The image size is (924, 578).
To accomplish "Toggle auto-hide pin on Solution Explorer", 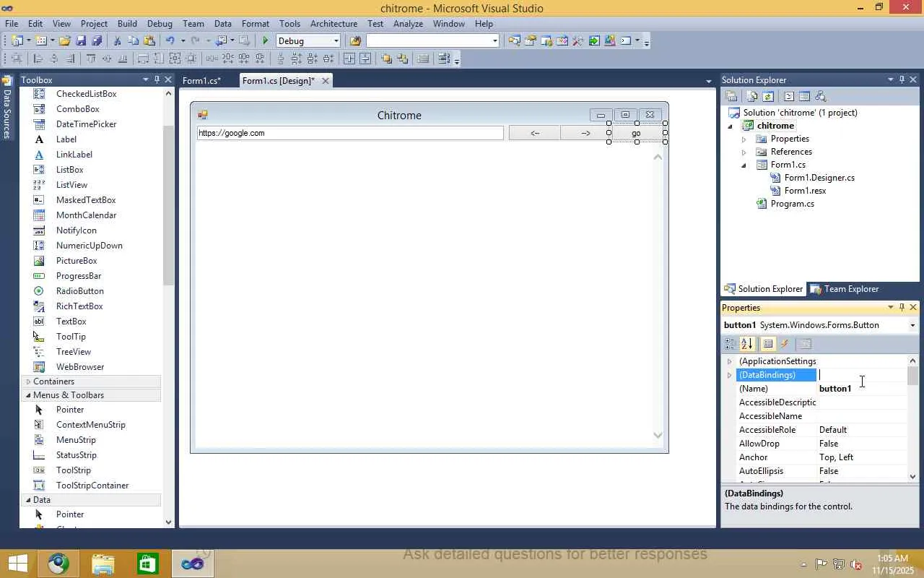I will tap(902, 79).
